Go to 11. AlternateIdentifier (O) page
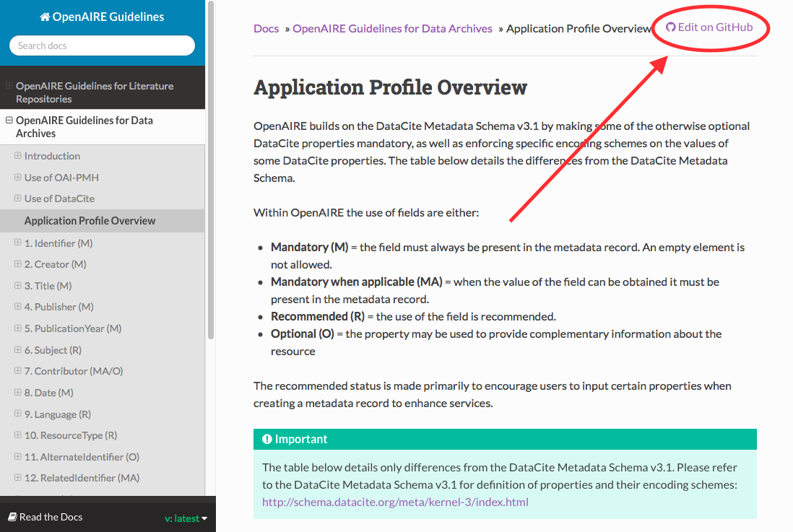Viewport: 793px width, 532px height. coord(82,457)
